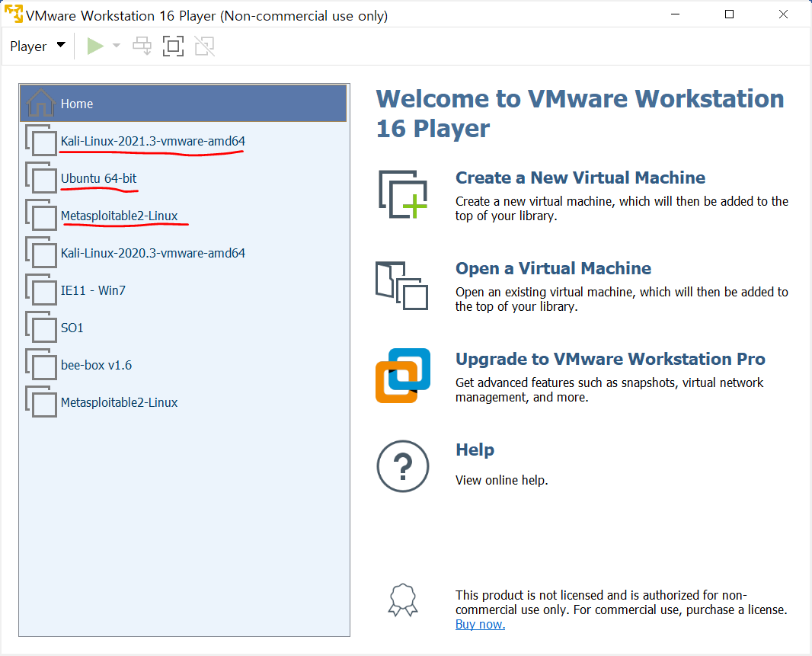Click Upgrade to VMware Workstation Pro heading

tap(610, 359)
